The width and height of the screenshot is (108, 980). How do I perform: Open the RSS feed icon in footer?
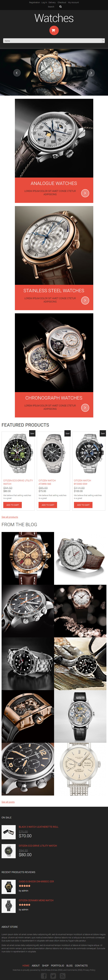coord(63,976)
